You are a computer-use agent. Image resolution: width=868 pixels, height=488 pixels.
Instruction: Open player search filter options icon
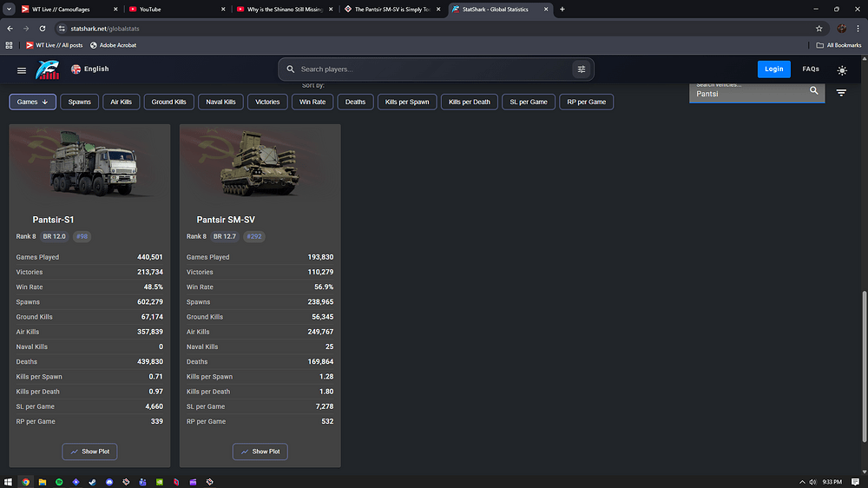coord(582,69)
